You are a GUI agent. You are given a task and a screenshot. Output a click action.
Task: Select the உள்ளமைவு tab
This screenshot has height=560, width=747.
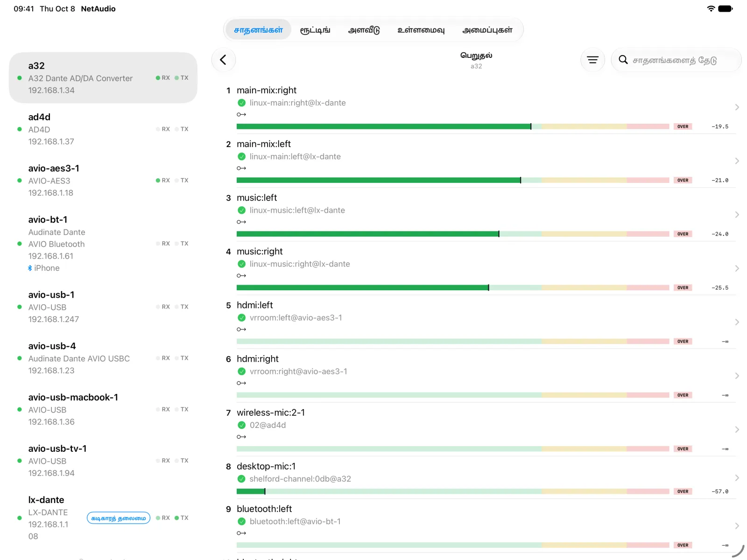[x=421, y=30]
